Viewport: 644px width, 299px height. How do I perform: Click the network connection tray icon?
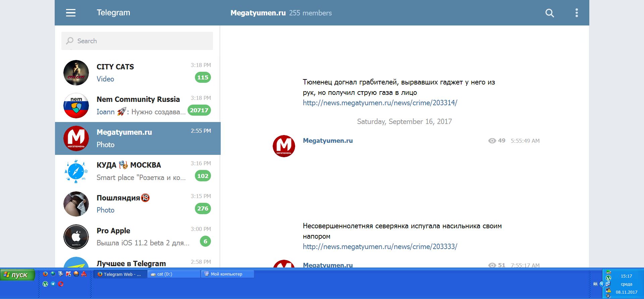(x=608, y=284)
